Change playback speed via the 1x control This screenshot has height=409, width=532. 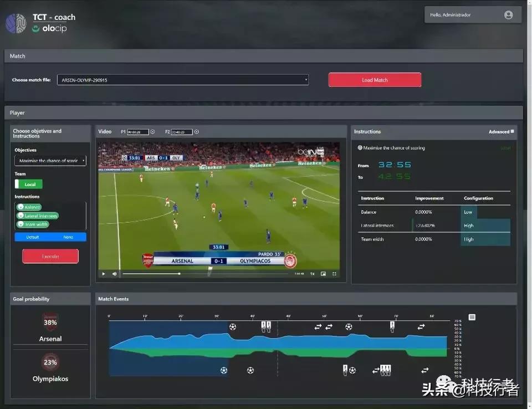point(312,274)
